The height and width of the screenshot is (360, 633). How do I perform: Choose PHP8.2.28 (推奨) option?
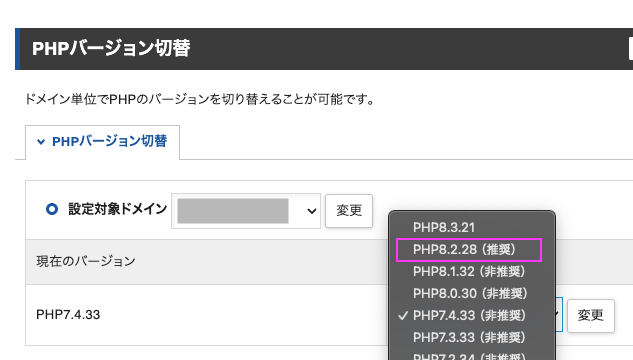[472, 249]
